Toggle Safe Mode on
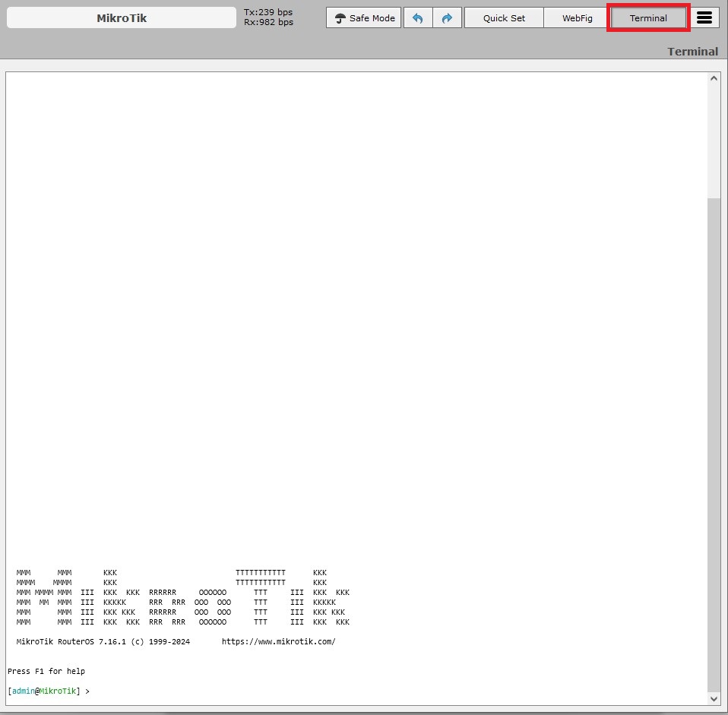Screen dimensions: 728x715 364,18
